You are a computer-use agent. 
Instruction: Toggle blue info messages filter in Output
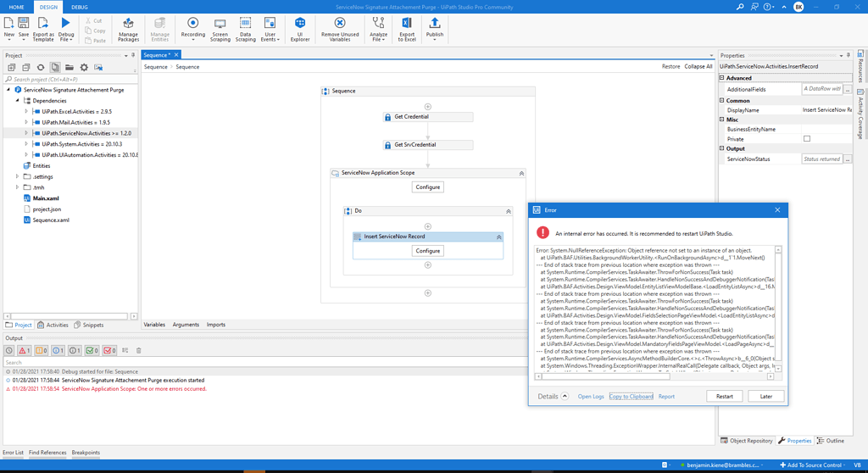[x=58, y=351]
